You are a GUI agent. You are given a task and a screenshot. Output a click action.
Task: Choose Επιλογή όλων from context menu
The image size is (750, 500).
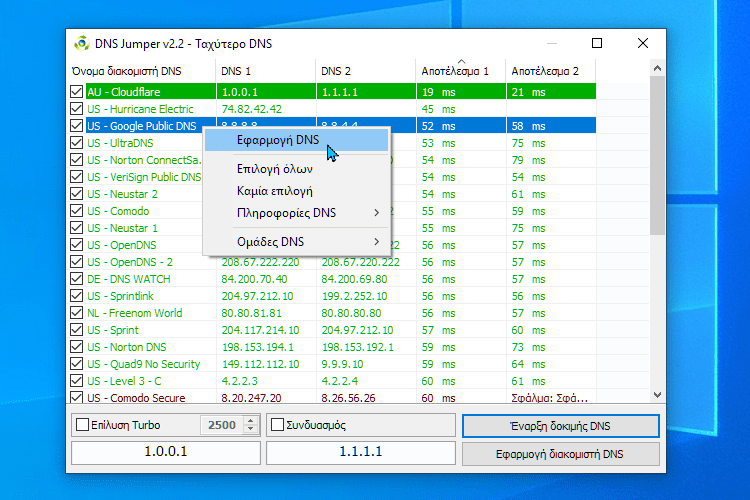click(x=297, y=169)
